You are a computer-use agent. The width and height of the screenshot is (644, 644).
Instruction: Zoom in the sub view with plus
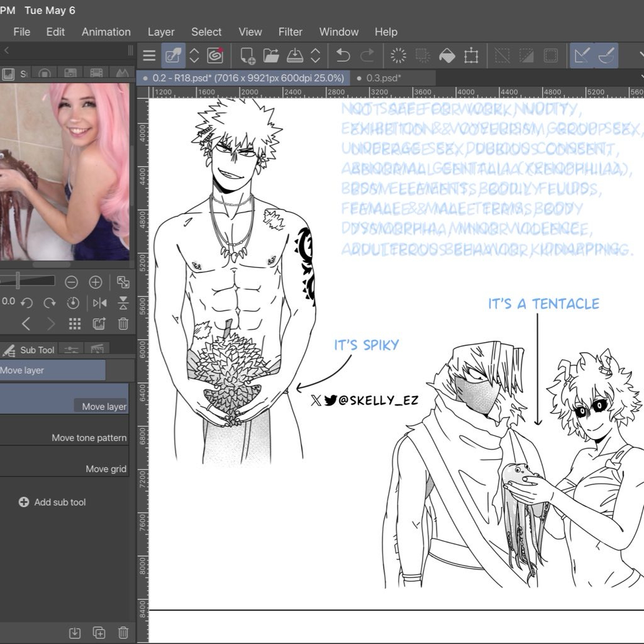point(95,282)
